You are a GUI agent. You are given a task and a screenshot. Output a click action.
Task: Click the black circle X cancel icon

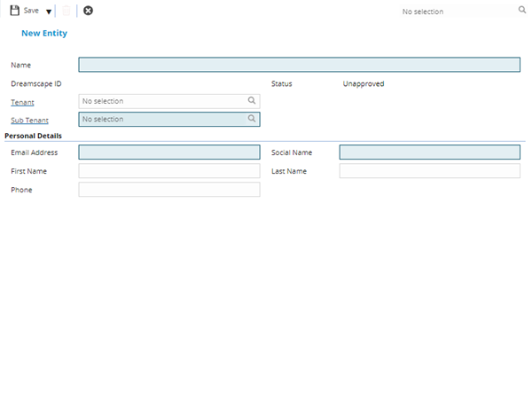click(x=88, y=11)
